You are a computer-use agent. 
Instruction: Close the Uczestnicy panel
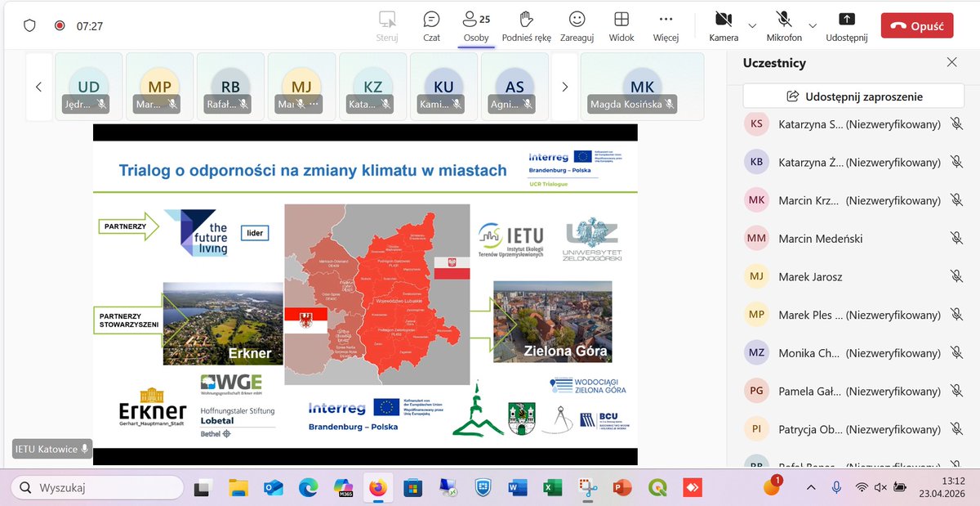[x=951, y=62]
